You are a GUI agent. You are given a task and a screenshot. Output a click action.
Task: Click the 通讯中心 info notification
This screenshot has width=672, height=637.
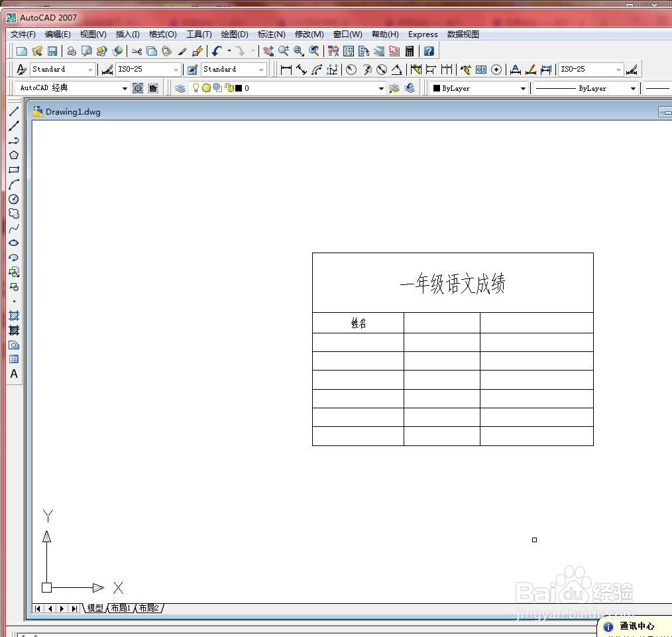click(636, 626)
